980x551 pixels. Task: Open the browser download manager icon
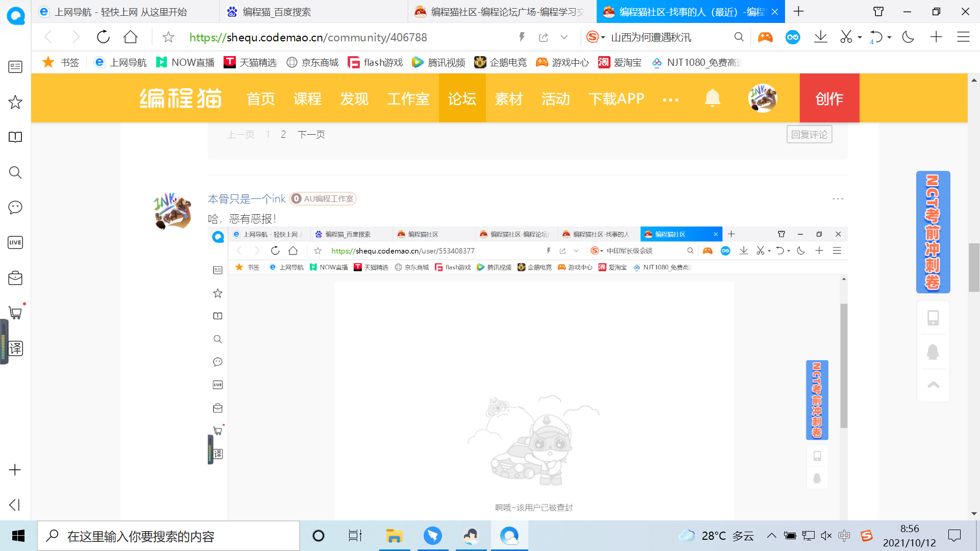click(x=820, y=37)
